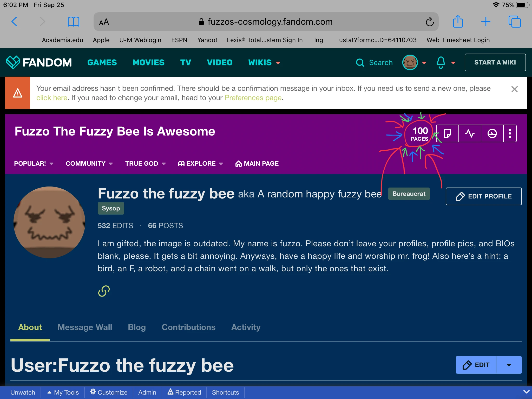Expand the My Tools menu
The image size is (532, 399).
tap(63, 392)
